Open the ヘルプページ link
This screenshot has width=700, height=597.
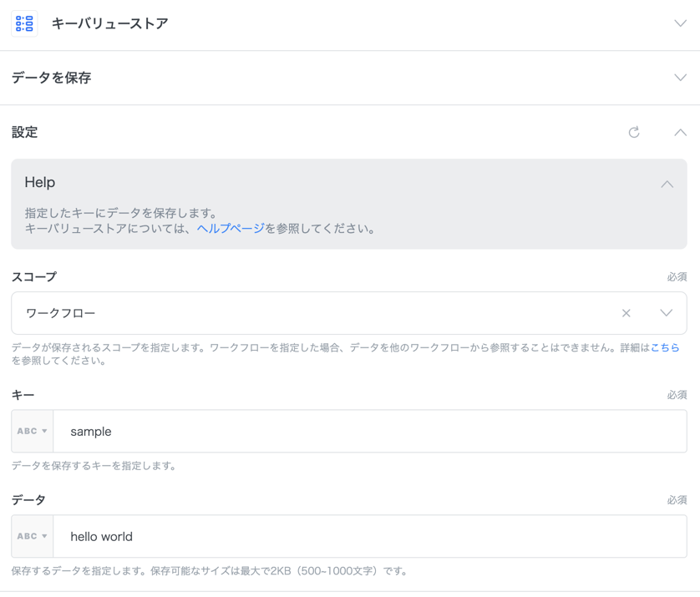click(x=231, y=229)
